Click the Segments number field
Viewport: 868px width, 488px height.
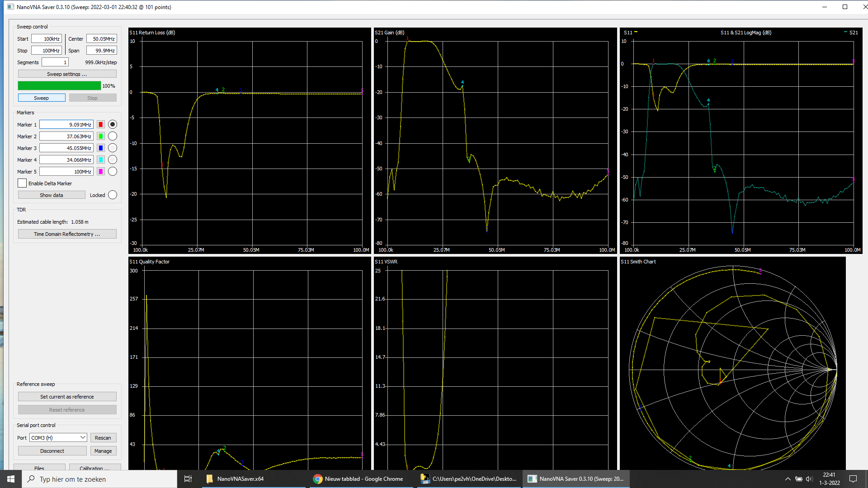pos(55,62)
